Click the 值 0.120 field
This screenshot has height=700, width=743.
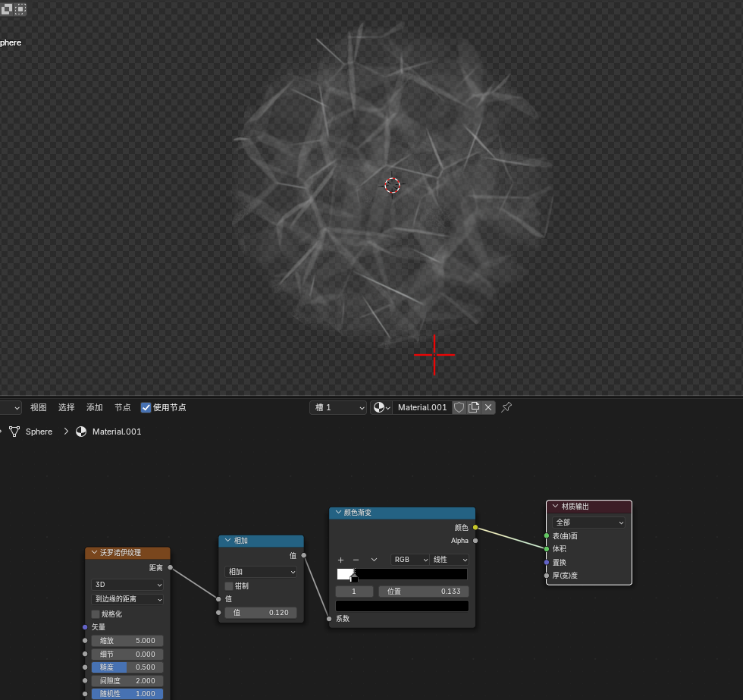(261, 612)
